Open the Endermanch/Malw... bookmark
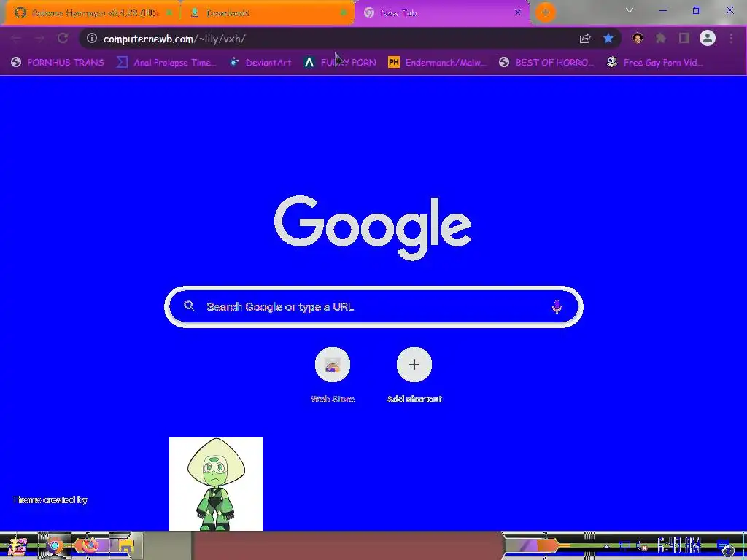 pyautogui.click(x=438, y=63)
